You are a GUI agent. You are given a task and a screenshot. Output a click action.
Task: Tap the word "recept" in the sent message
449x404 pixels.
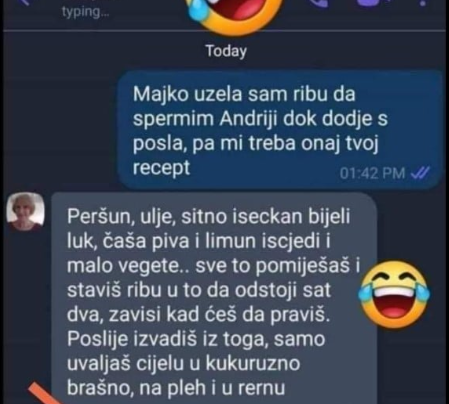[161, 167]
